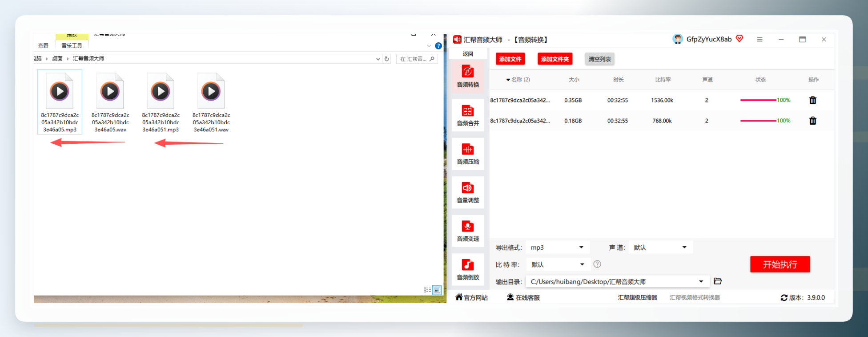The height and width of the screenshot is (337, 868).
Task: Click the 版本: 3.9.0.0 version text
Action: point(807,298)
